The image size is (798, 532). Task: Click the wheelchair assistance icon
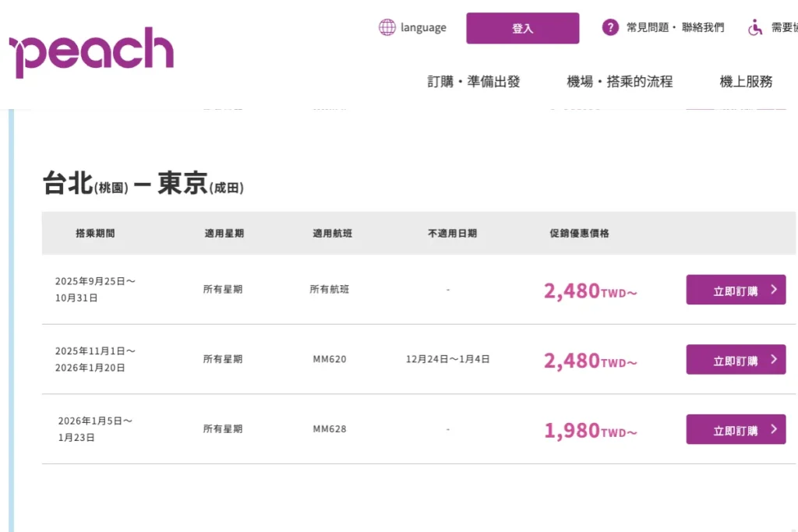coord(755,27)
